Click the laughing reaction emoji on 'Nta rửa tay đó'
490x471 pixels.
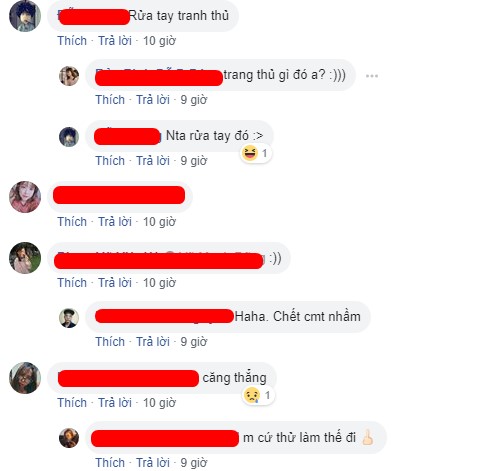click(250, 153)
